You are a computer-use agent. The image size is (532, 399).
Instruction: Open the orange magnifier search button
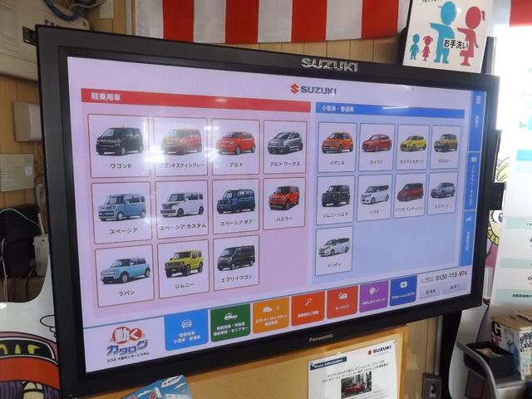point(308,308)
